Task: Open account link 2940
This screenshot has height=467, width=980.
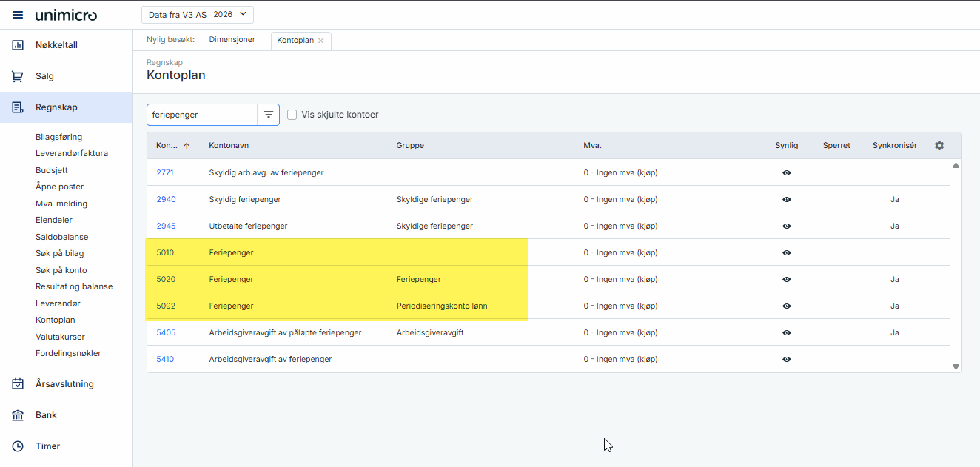Action: click(x=166, y=199)
